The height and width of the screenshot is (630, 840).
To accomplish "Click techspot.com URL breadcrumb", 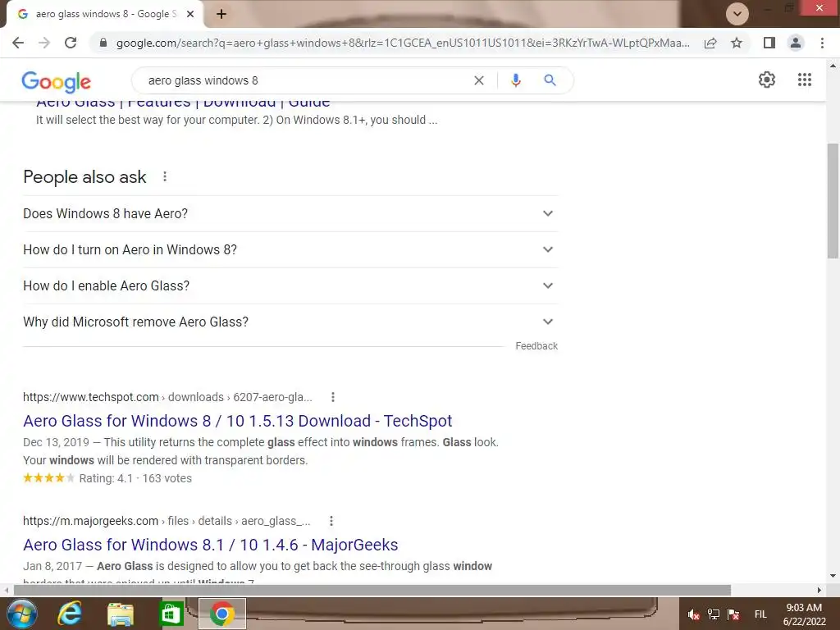I will 167,397.
